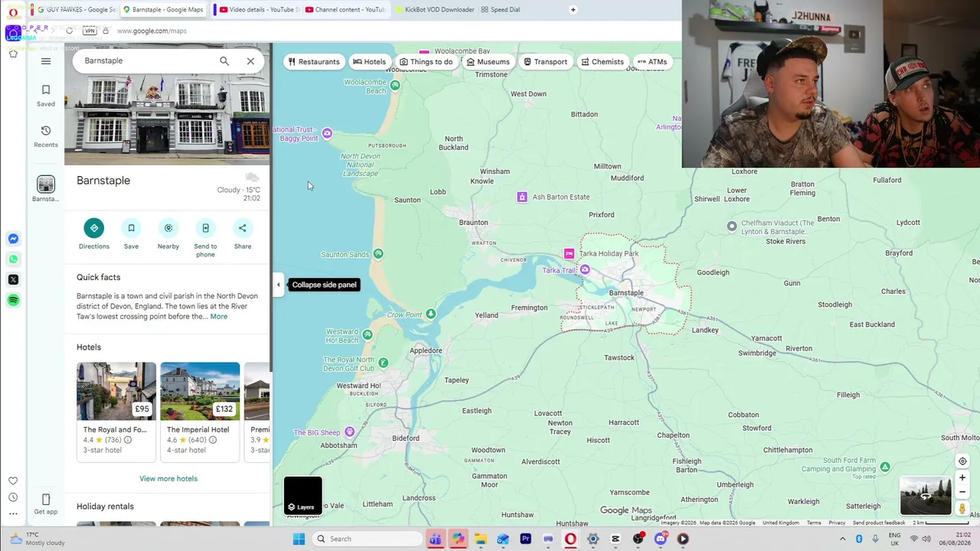The image size is (980, 551).
Task: Send Barnstaple to your phone
Action: [x=205, y=228]
